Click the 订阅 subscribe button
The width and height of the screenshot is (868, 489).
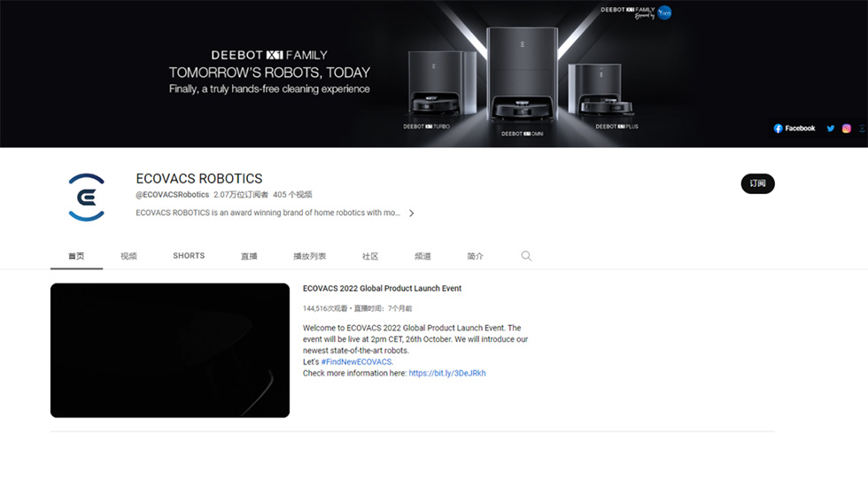coord(757,183)
